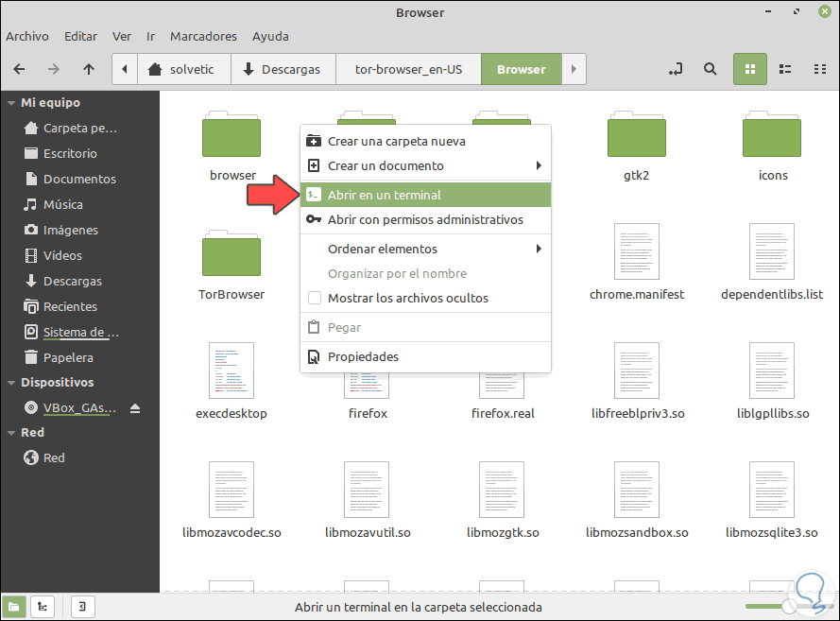
Task: Switch to compact view
Action: [x=819, y=69]
